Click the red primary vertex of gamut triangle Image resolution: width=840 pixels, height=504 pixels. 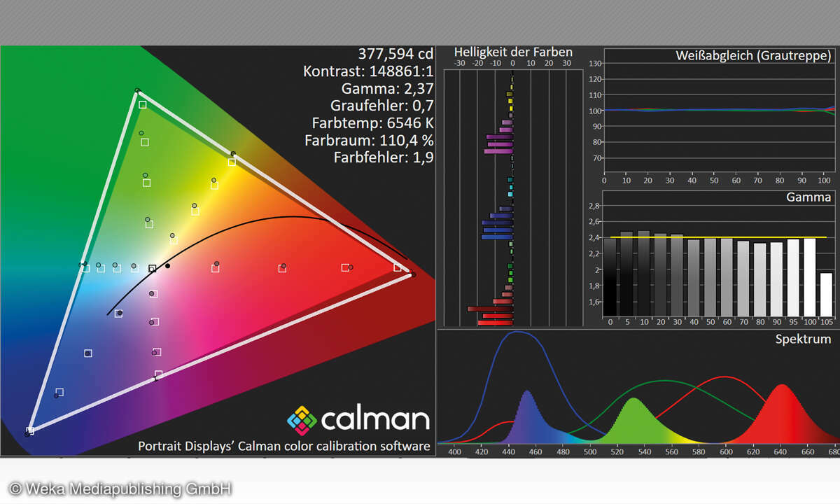(x=412, y=274)
